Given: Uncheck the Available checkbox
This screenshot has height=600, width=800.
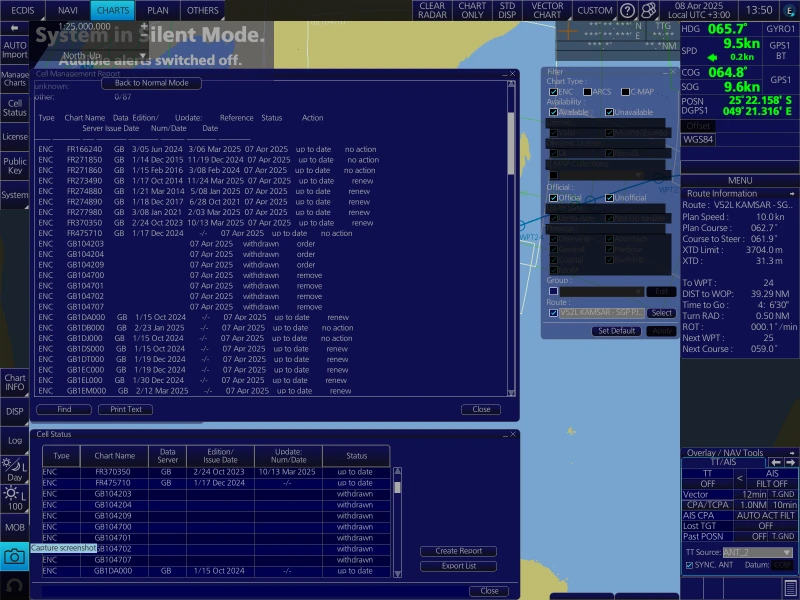Looking at the screenshot, I should (553, 112).
